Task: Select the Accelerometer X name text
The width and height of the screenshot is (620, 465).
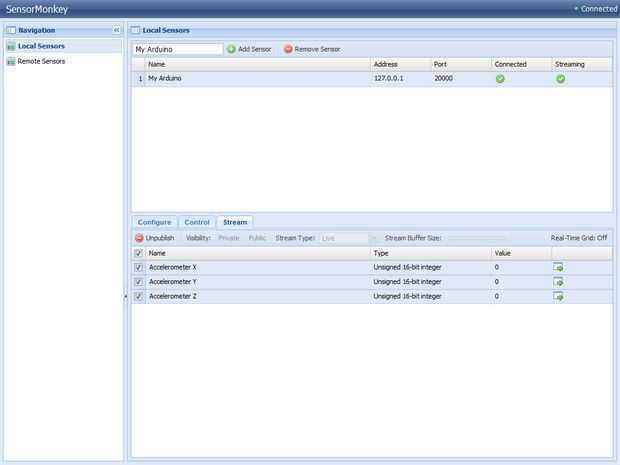Action: tap(172, 267)
